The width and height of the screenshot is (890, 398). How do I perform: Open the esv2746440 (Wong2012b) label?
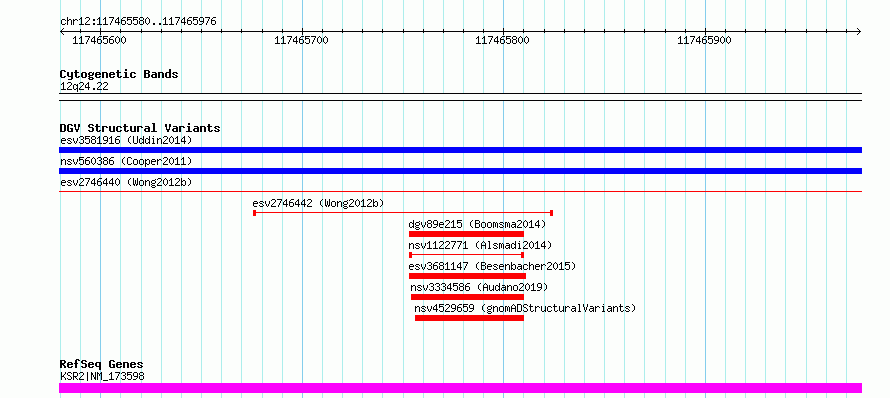(x=126, y=182)
